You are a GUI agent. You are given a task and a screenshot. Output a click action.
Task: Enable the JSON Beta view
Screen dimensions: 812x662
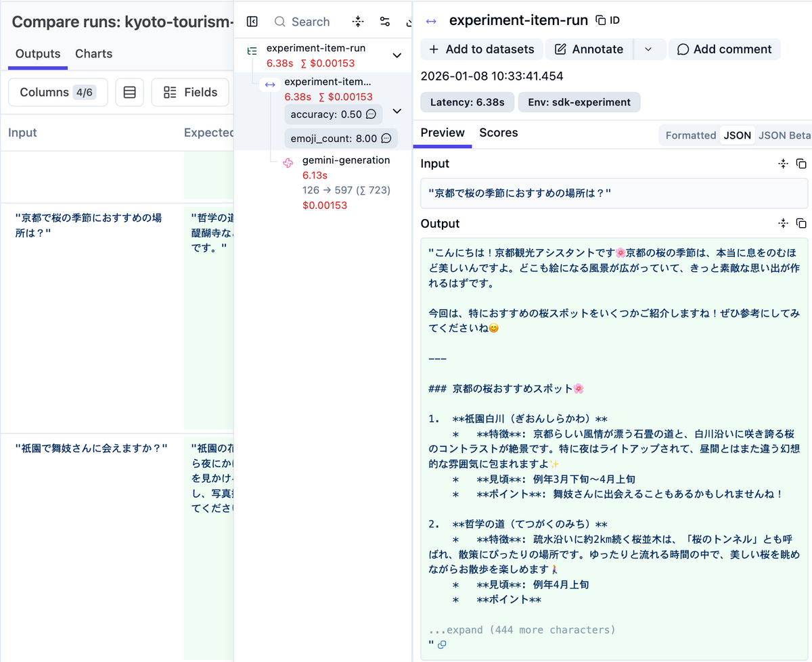(x=784, y=135)
